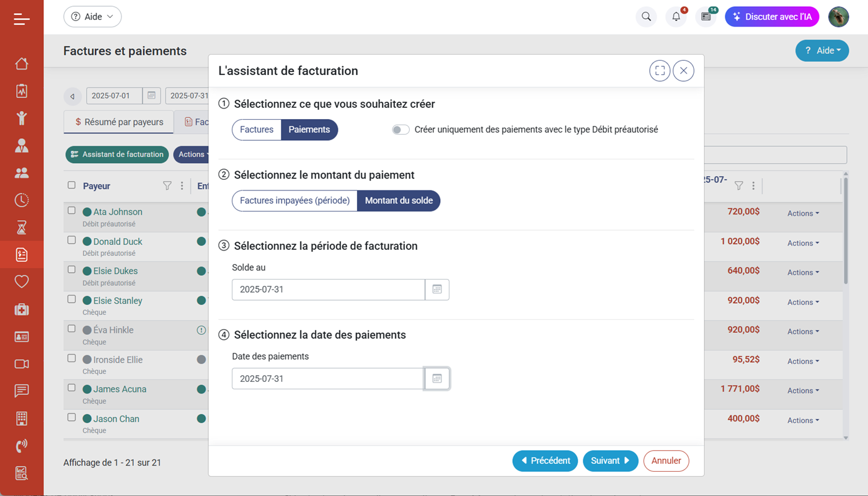
Task: Open the phone call sidebar icon
Action: [22, 445]
